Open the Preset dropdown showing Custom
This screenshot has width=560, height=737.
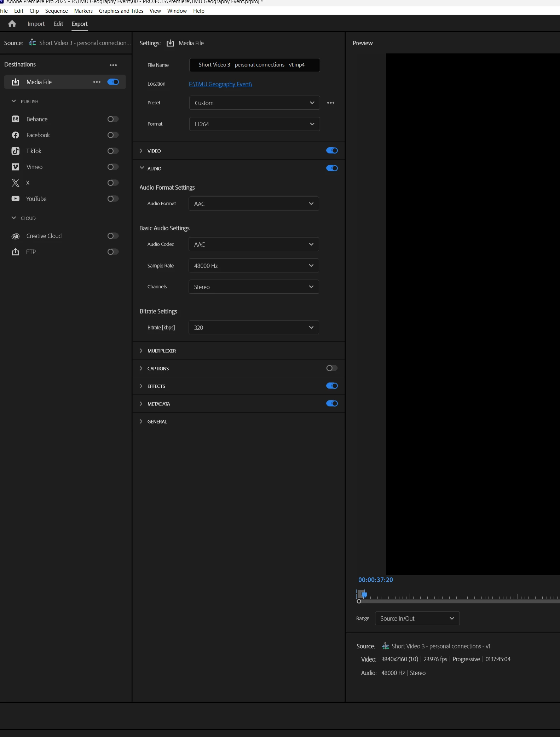tap(254, 103)
